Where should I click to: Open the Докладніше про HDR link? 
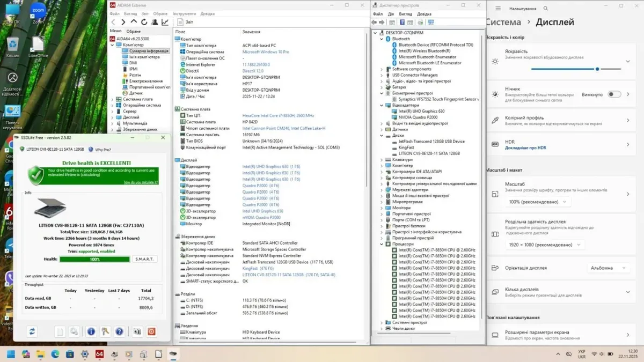pos(525,148)
